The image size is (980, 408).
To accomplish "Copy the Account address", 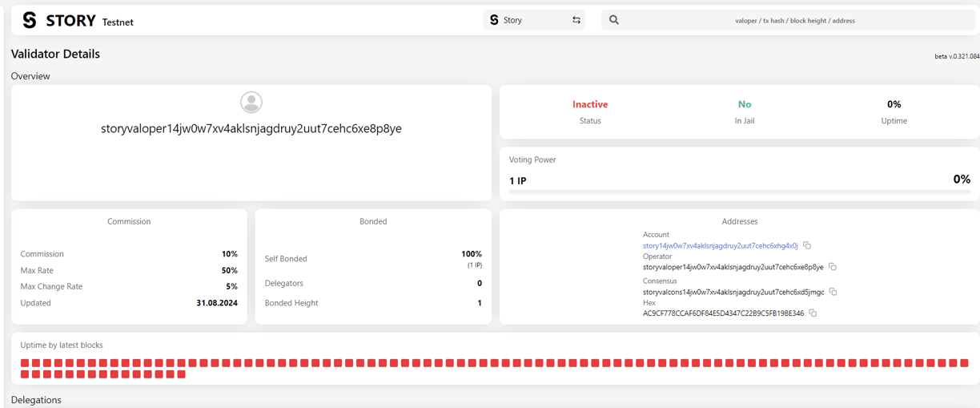I will (807, 245).
